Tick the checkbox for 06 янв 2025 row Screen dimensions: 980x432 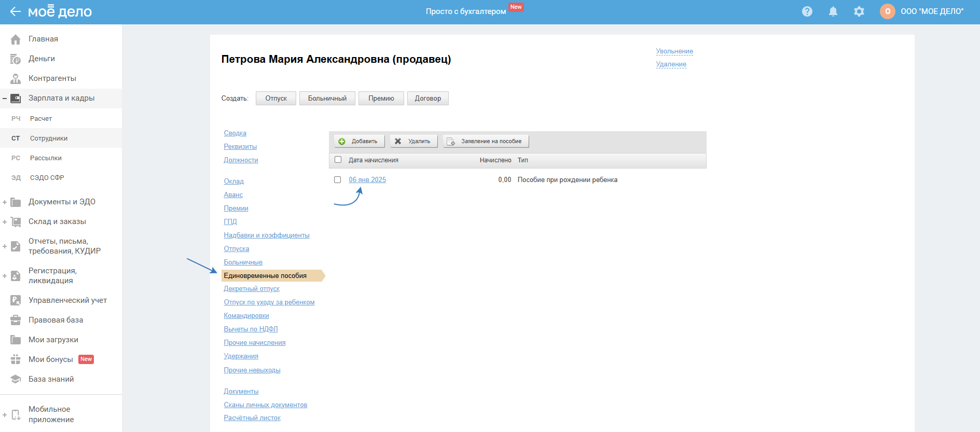(x=338, y=179)
